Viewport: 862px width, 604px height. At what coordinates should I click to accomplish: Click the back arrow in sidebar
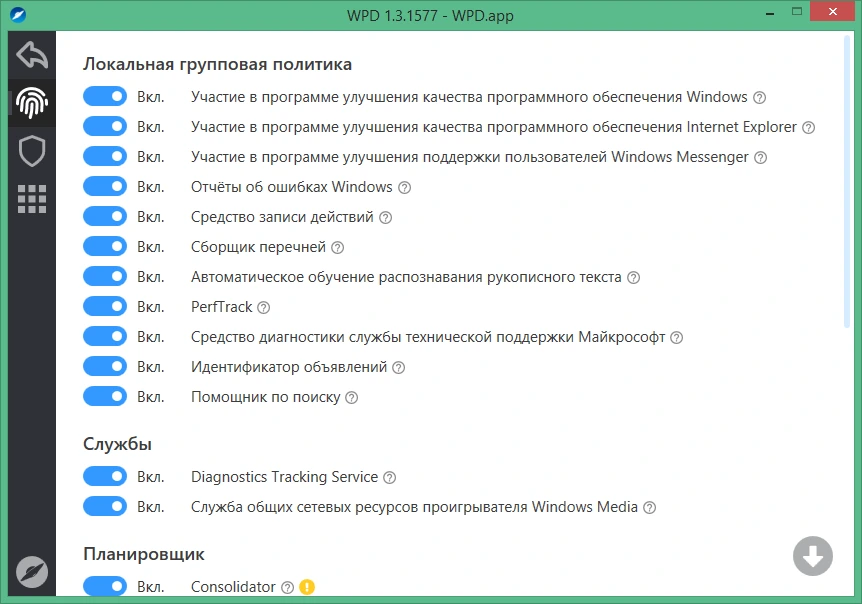click(32, 54)
